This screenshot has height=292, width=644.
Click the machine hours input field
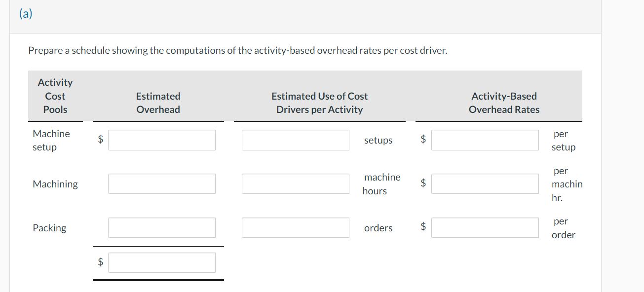[295, 183]
